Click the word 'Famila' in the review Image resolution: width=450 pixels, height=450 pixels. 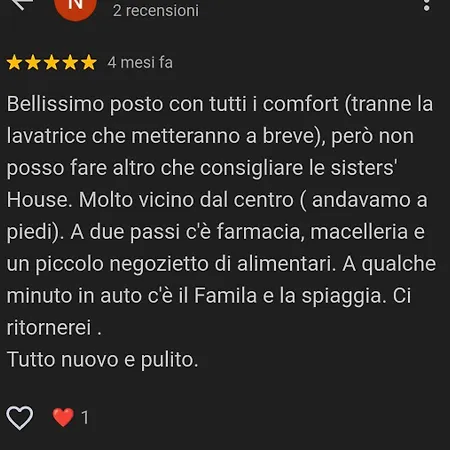tap(225, 296)
